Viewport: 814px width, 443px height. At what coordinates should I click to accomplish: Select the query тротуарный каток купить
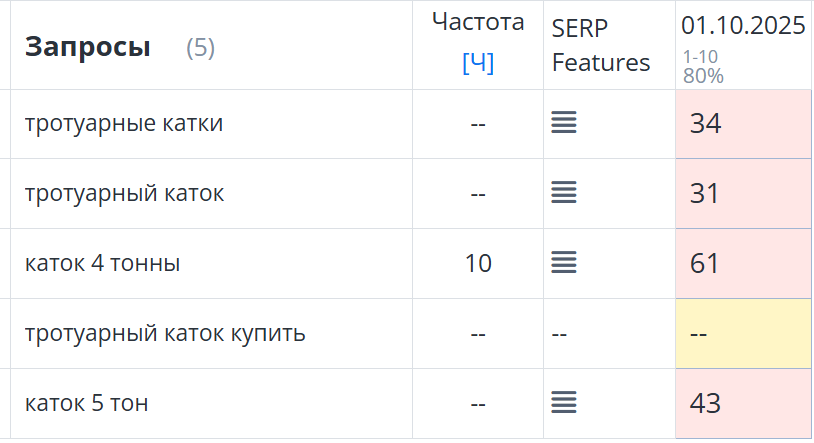(x=165, y=333)
